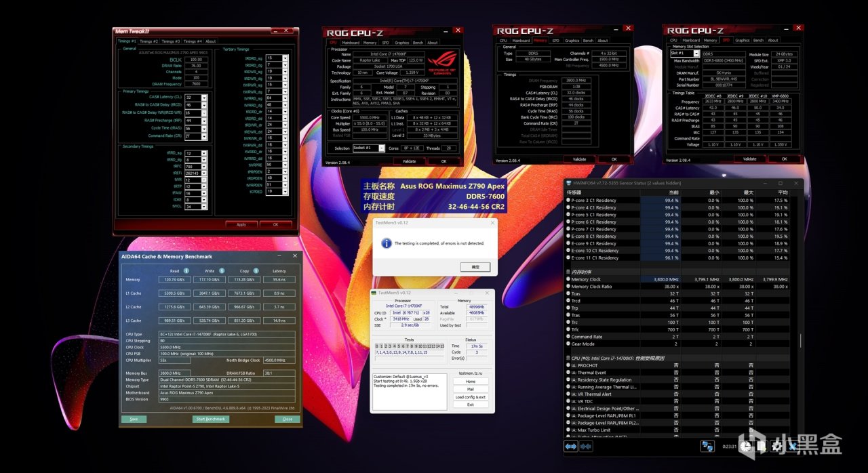The height and width of the screenshot is (473, 868).
Task: Click Validate in first CPU-Z window
Action: pos(409,161)
